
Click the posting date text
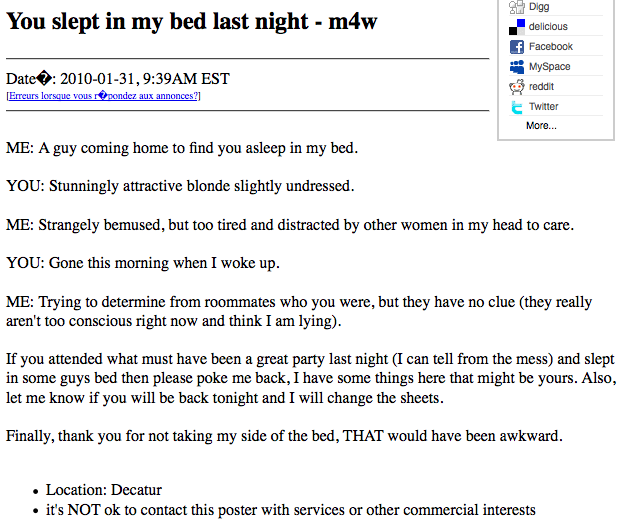pyautogui.click(x=118, y=79)
